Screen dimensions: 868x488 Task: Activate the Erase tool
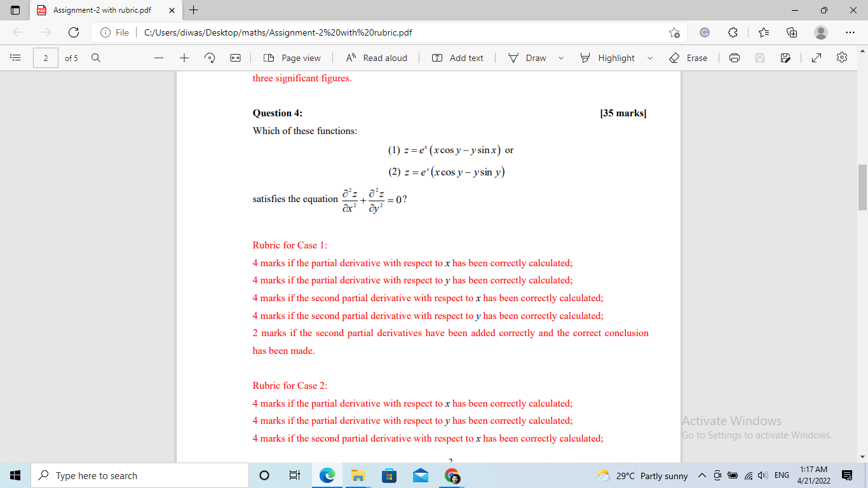pos(688,57)
